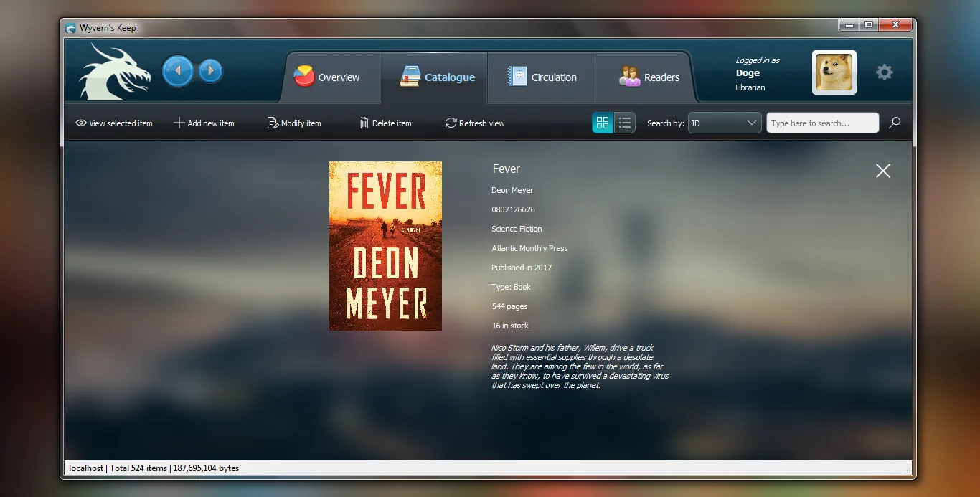Switch to grid view
Viewport: 980px width, 497px height.
(603, 123)
